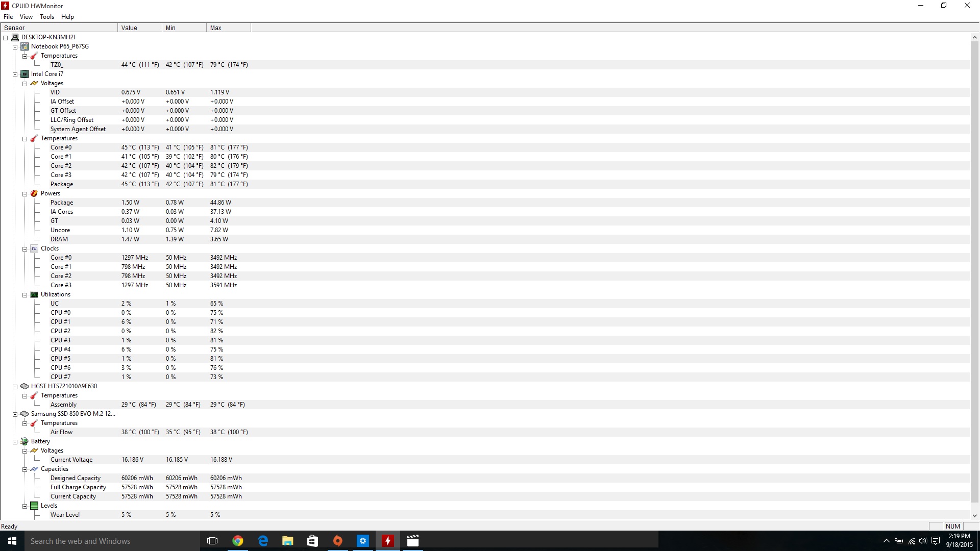Click the HWMonitor red icon in the taskbar

tap(388, 541)
